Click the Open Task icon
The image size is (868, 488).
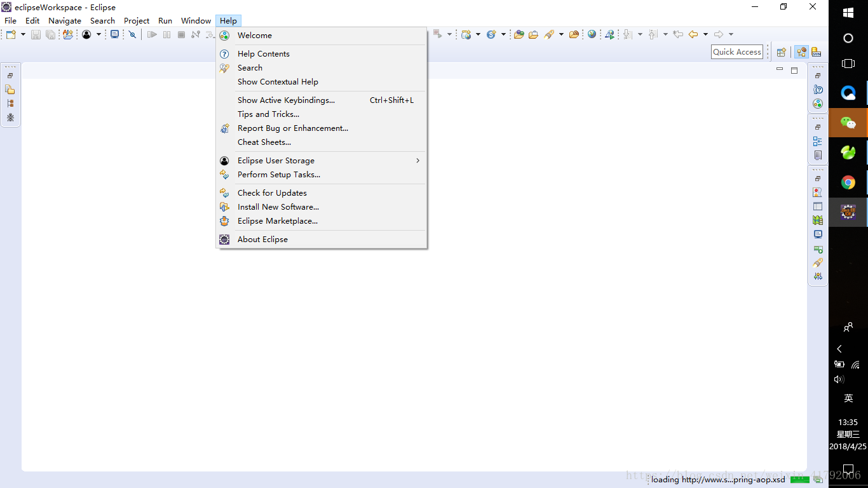coord(534,34)
